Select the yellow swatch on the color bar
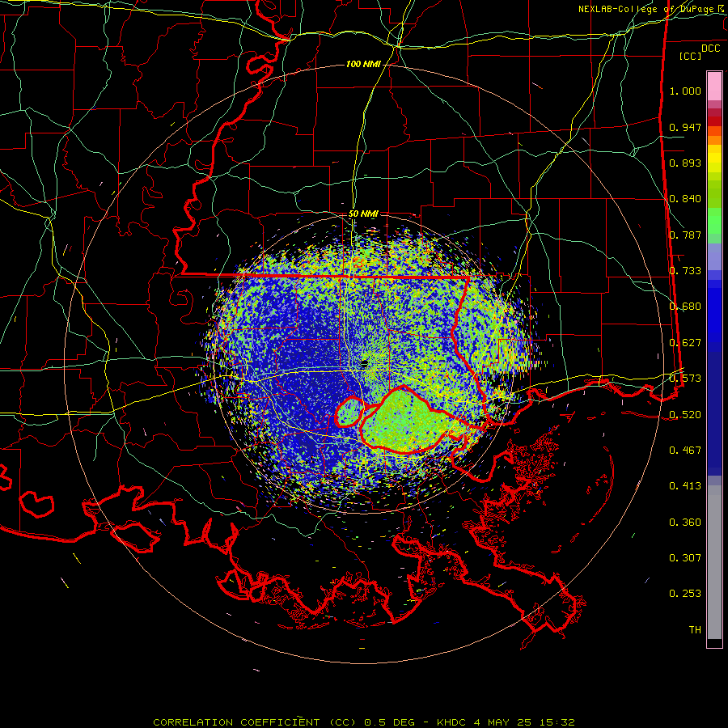 point(714,159)
